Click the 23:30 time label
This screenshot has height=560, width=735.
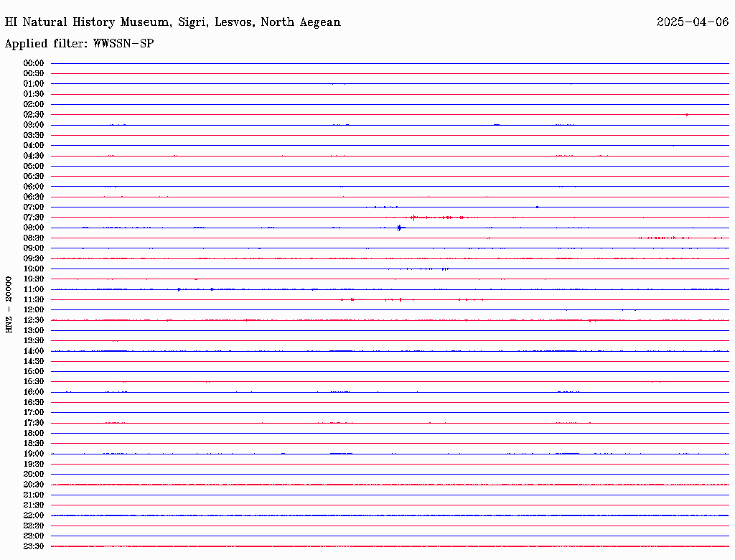pos(34,546)
